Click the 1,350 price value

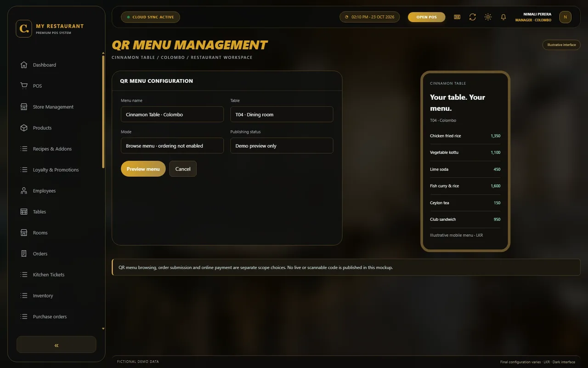point(495,136)
